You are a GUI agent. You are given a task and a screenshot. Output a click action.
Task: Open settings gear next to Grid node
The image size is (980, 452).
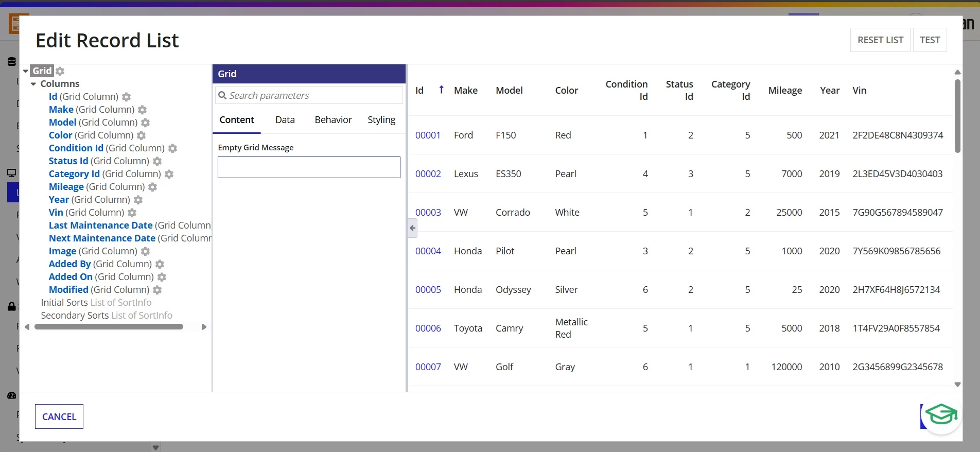[x=60, y=71]
